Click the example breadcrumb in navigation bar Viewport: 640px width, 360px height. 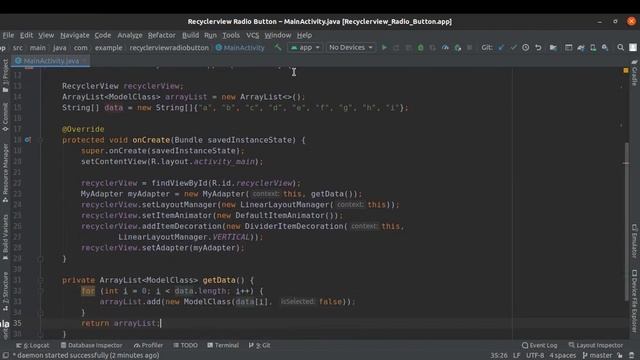coord(109,48)
